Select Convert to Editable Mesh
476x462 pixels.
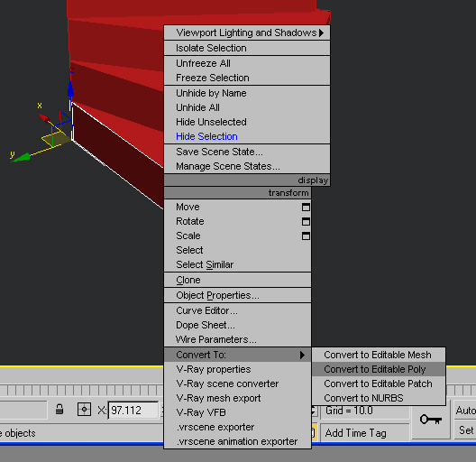point(379,355)
